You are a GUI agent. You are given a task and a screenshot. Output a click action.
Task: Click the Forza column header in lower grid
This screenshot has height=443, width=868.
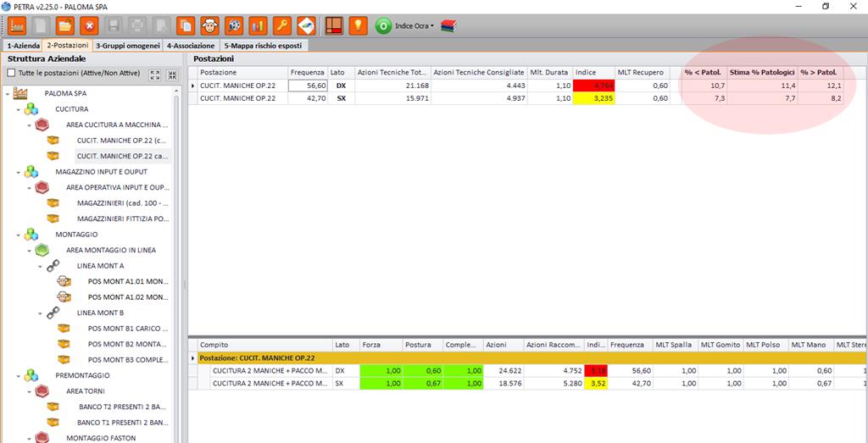pos(381,345)
